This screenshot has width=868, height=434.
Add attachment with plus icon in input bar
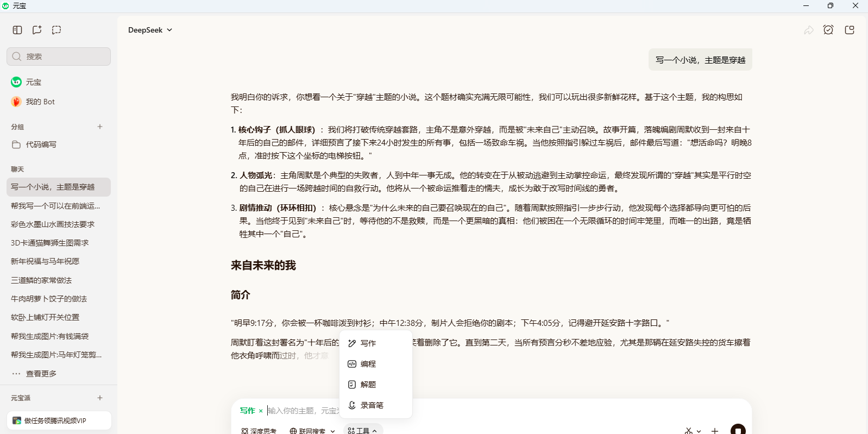click(x=715, y=431)
